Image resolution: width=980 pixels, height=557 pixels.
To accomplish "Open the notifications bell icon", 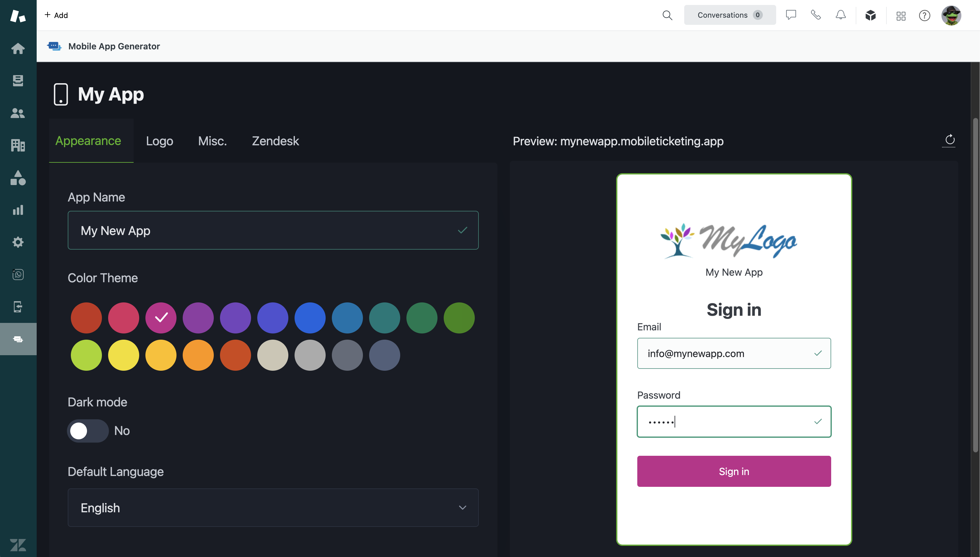I will (841, 15).
